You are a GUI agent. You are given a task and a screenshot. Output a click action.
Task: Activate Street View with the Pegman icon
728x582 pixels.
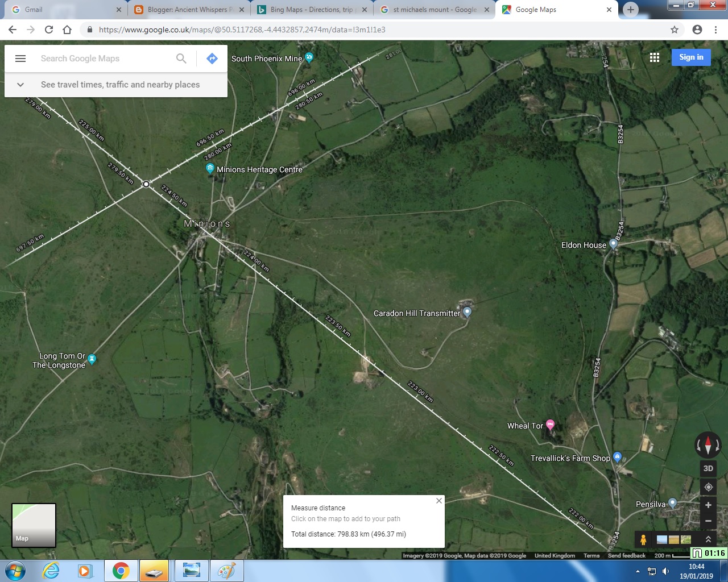[x=644, y=540]
